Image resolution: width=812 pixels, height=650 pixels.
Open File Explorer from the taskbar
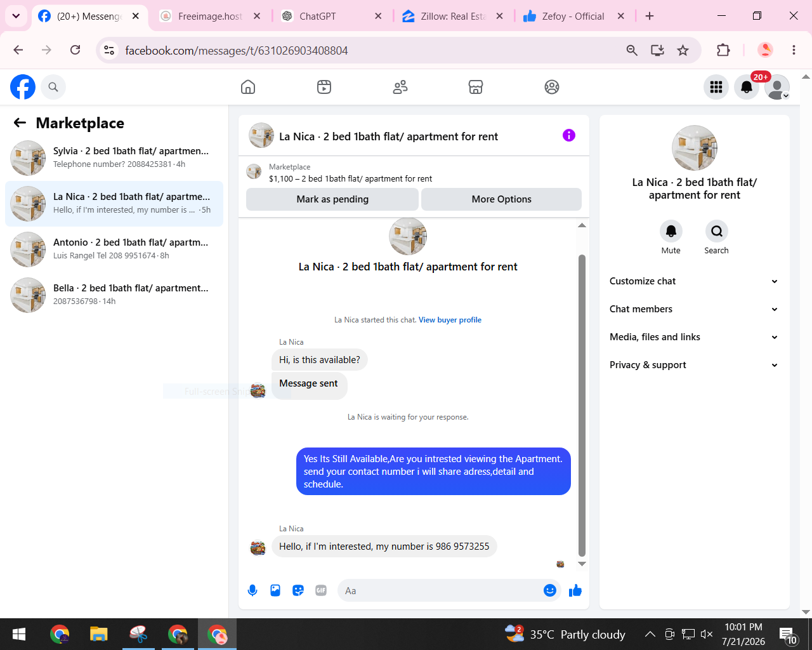[98, 634]
